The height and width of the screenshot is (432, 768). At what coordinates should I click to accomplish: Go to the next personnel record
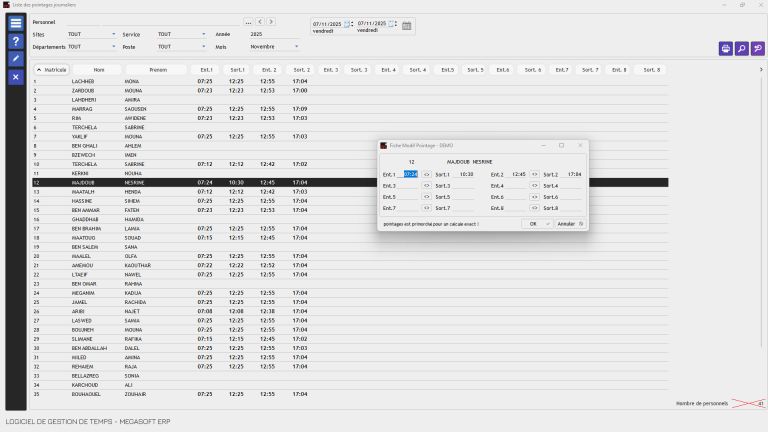pos(271,22)
